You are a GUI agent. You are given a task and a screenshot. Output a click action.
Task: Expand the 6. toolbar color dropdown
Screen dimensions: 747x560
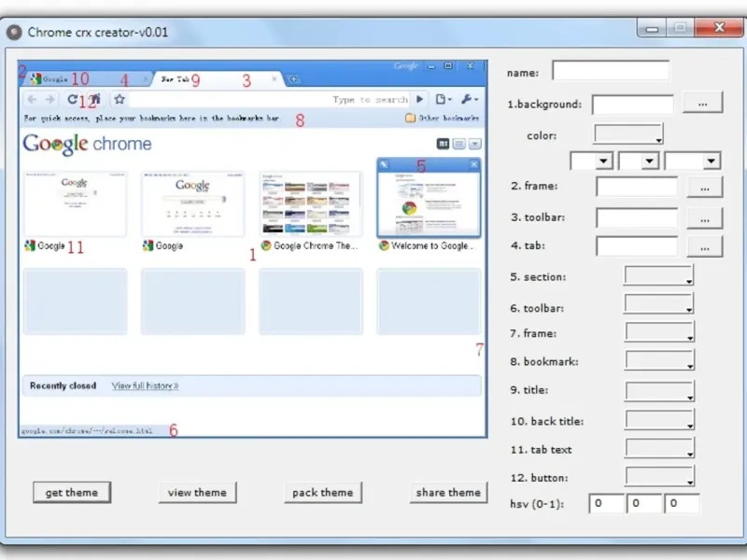(658, 303)
